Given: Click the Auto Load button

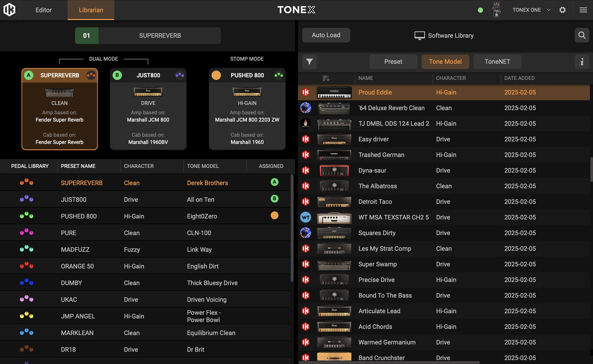Looking at the screenshot, I should (326, 35).
